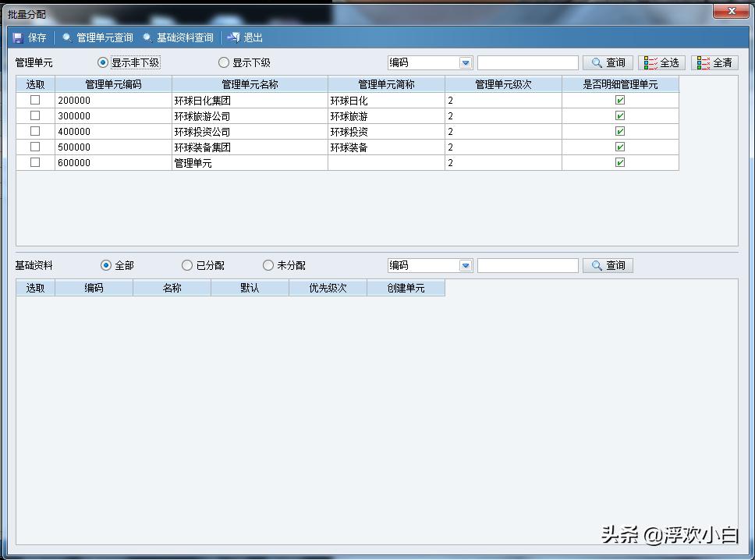Screen dimensions: 755x560
Task: Click the 已分配 option label
Action: 211,264
